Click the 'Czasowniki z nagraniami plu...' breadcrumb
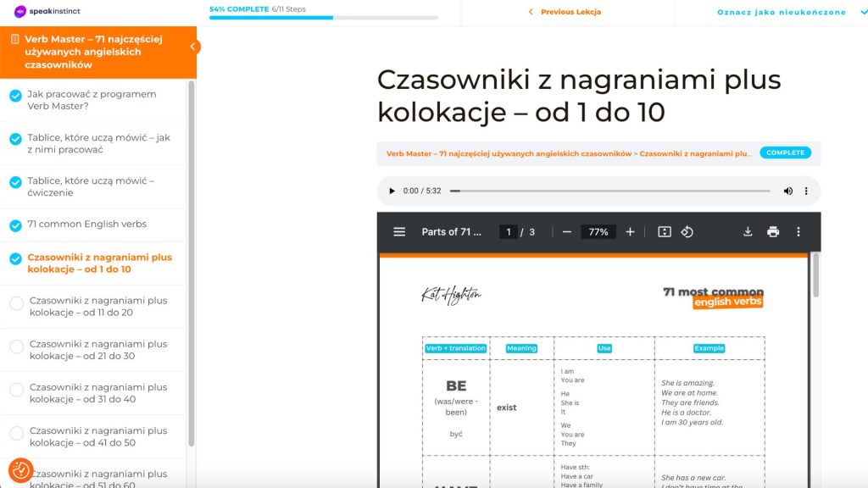Screen dimensions: 868x488 pyautogui.click(x=695, y=154)
